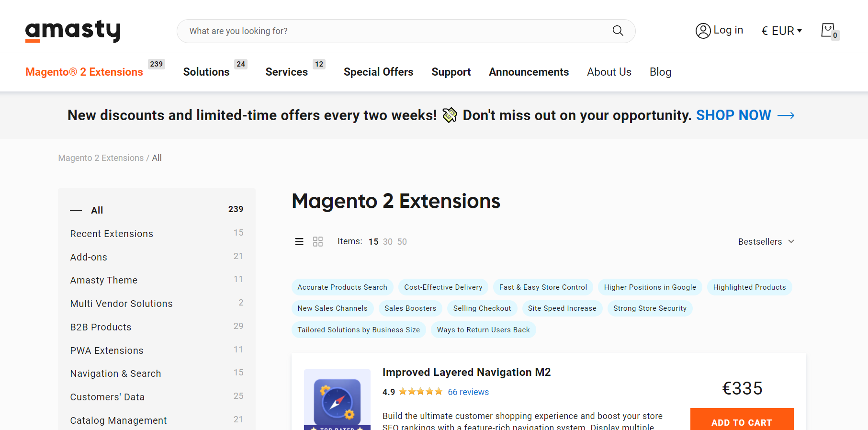Screen dimensions: 868x430
Task: Open the EUR currency dropdown
Action: [x=781, y=31]
